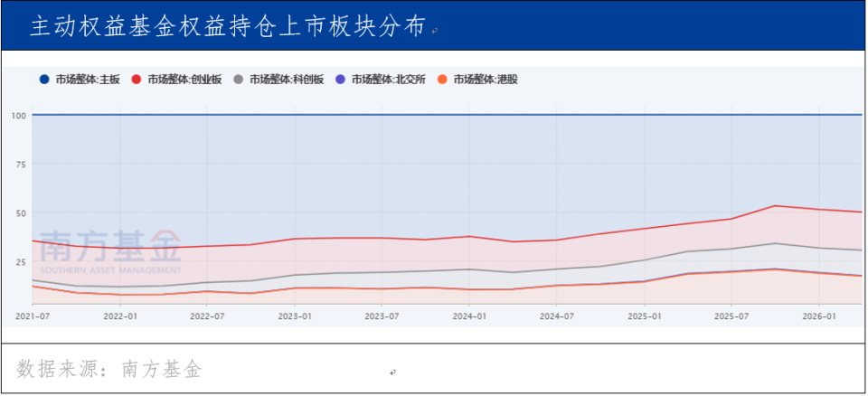The width and height of the screenshot is (868, 396).
Task: Click x-axis label 2022-01
Action: 119,316
